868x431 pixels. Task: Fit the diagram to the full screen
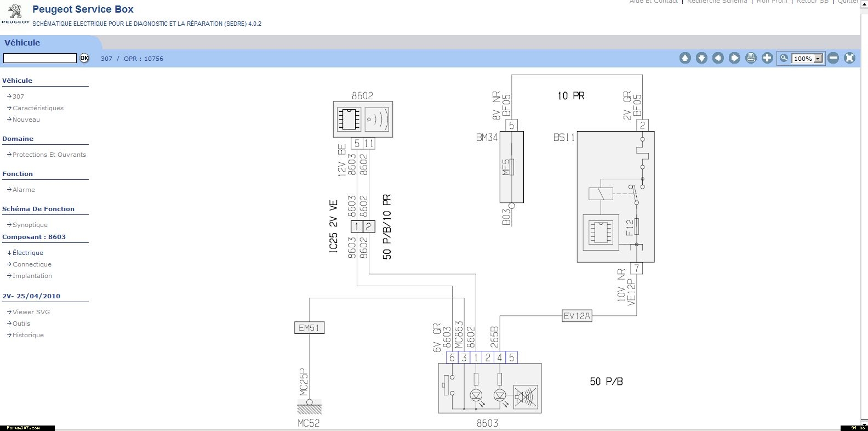(849, 58)
